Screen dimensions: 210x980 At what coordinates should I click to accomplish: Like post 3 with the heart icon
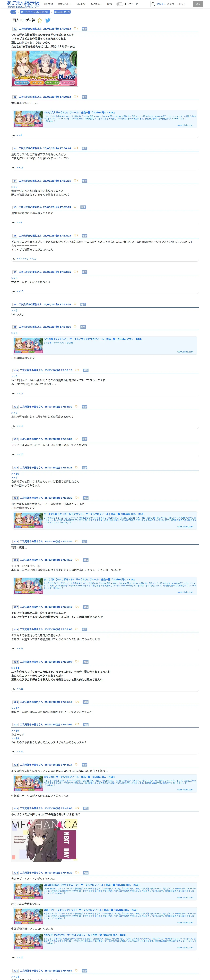(75, 148)
